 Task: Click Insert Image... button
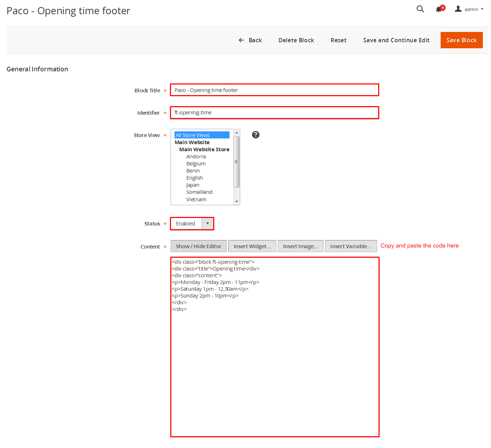(300, 246)
